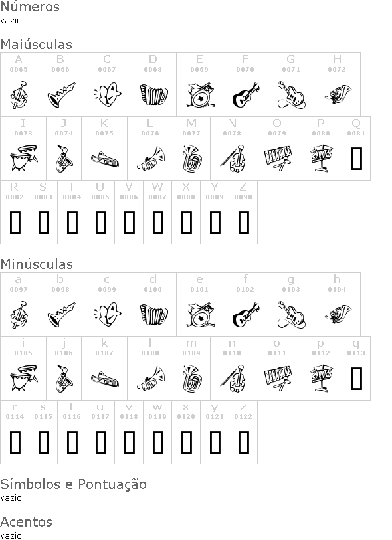This screenshot has width=392, height=540.
Task: Click the trumpet glyph under L 0076
Action: tap(151, 159)
